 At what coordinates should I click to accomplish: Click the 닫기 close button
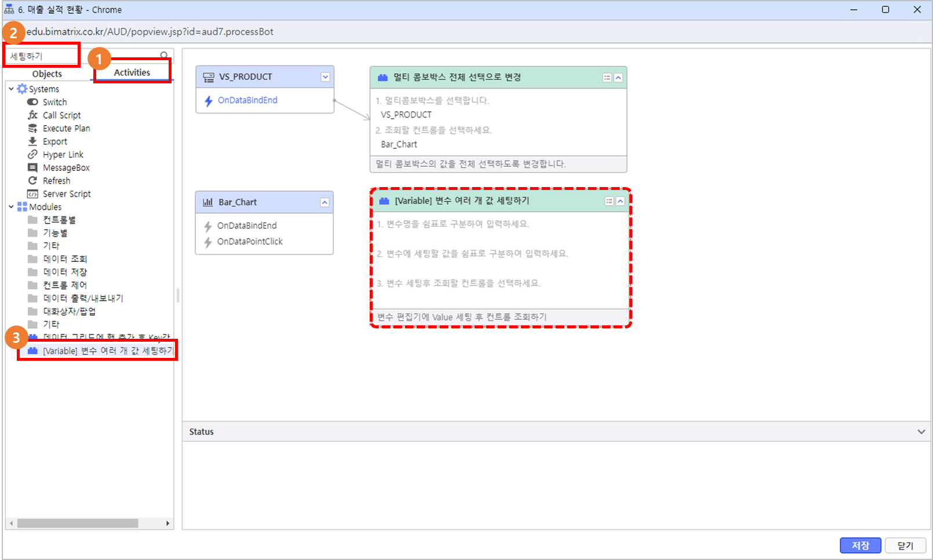(x=906, y=546)
